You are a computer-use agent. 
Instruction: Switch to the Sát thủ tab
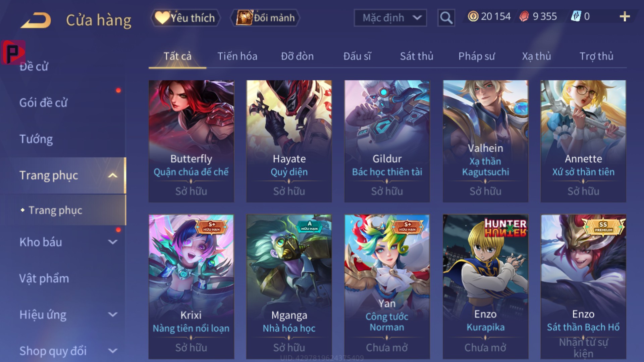coord(417,56)
